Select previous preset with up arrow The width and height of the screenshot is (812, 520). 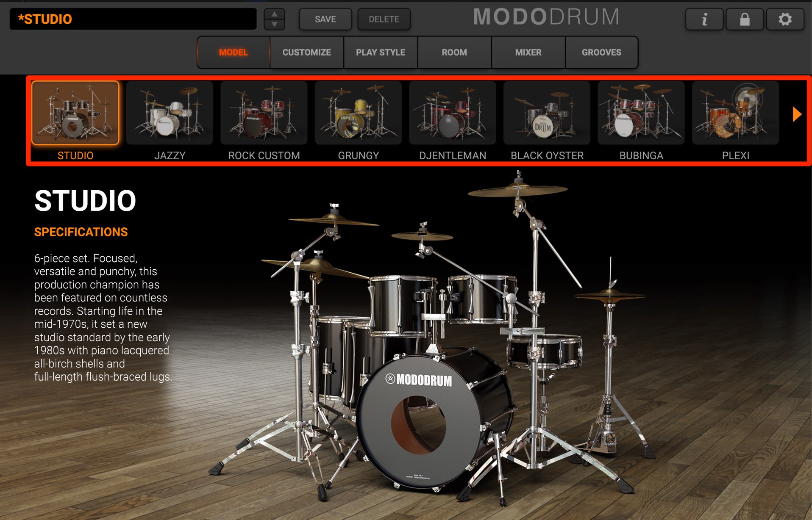tap(274, 14)
